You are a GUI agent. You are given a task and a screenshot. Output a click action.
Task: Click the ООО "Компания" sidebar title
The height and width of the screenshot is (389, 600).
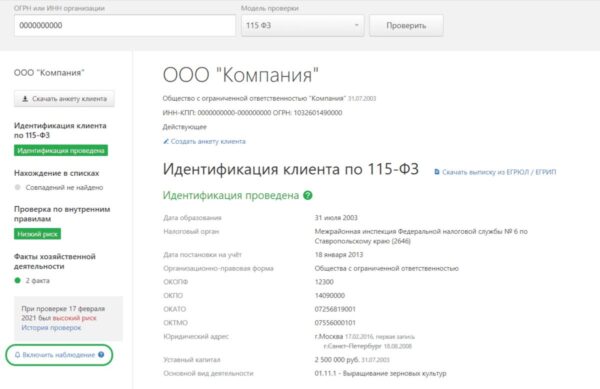point(49,73)
